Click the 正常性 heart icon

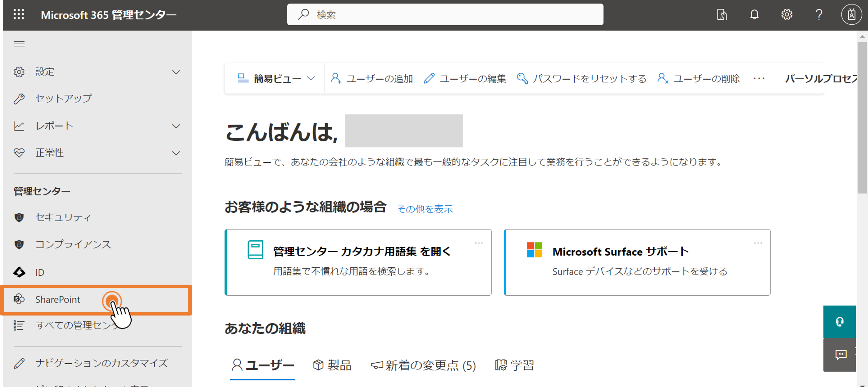click(x=19, y=153)
